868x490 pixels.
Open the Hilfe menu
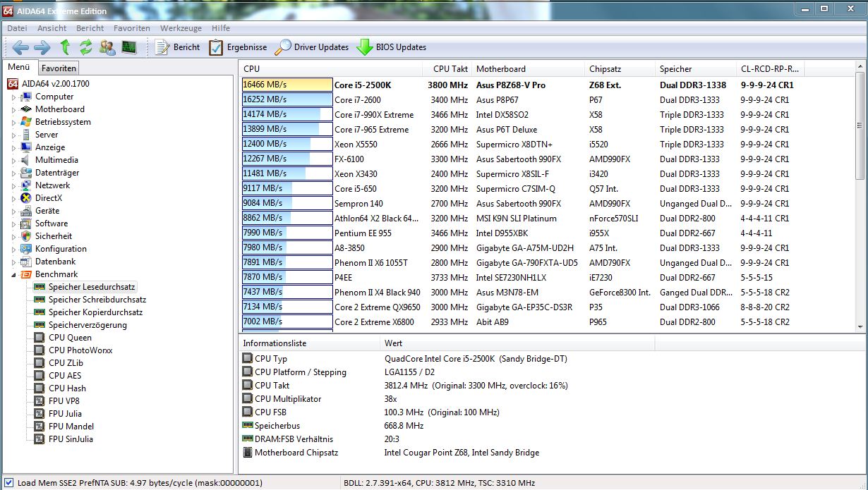[x=221, y=28]
